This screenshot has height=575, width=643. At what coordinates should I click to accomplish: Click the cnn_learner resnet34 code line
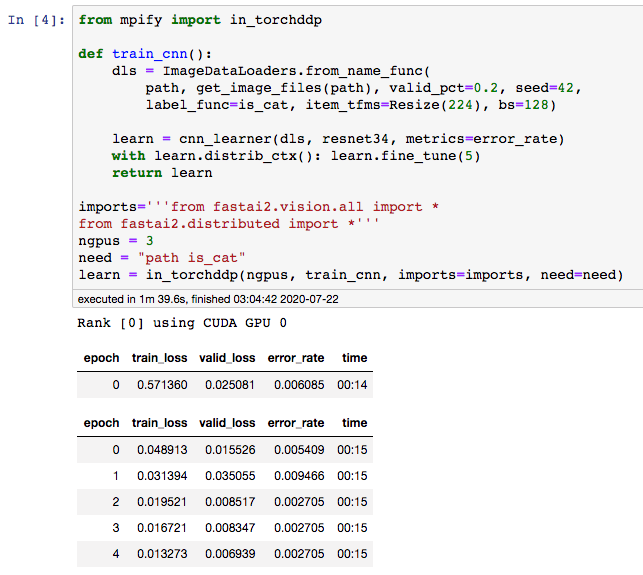(338, 139)
